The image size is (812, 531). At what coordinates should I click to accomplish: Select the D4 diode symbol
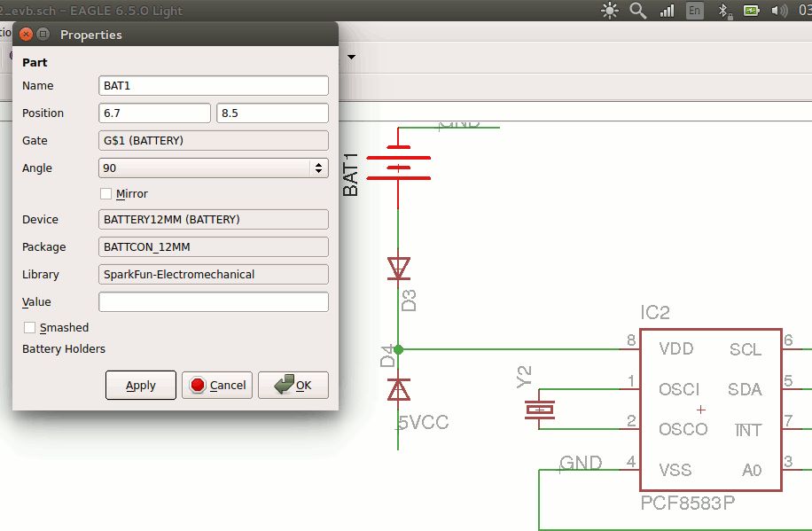coord(399,388)
